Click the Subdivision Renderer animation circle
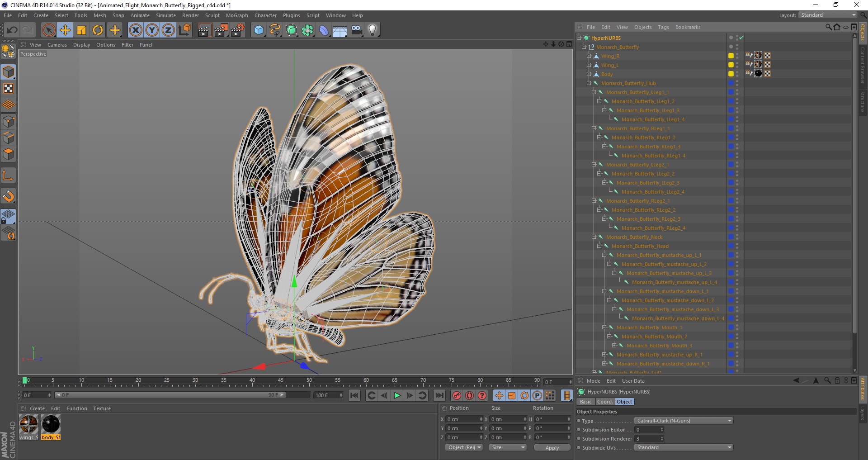Image resolution: width=868 pixels, height=460 pixels. [x=579, y=439]
